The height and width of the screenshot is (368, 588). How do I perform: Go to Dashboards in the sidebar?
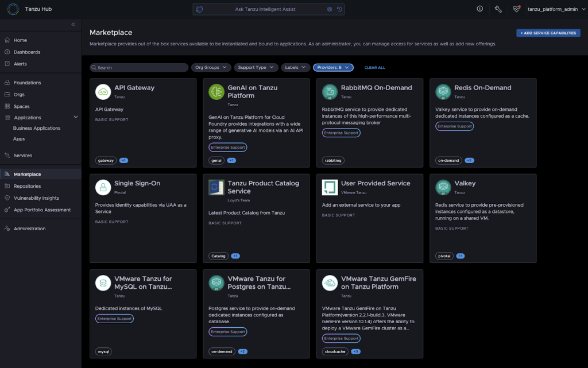[26, 52]
